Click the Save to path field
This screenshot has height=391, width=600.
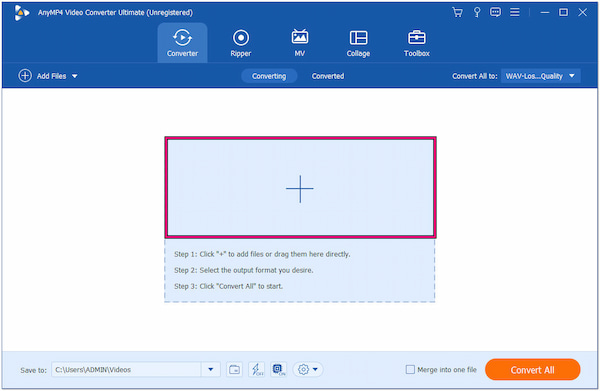point(127,370)
